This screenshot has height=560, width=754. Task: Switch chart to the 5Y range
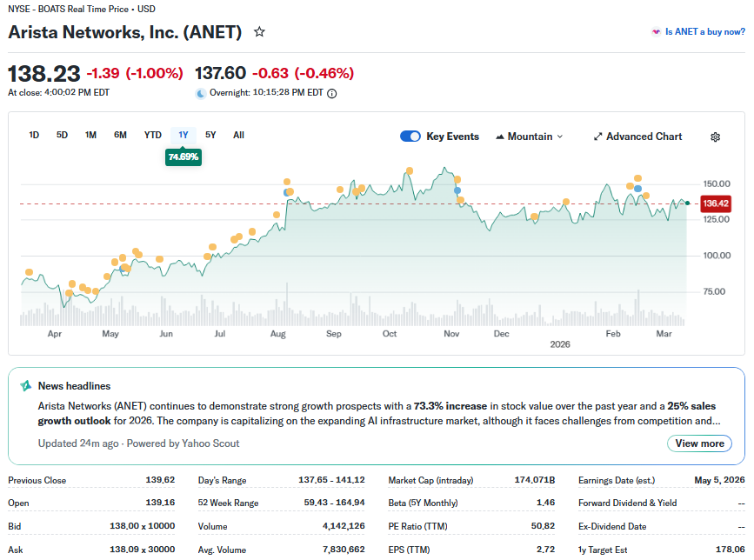(210, 135)
